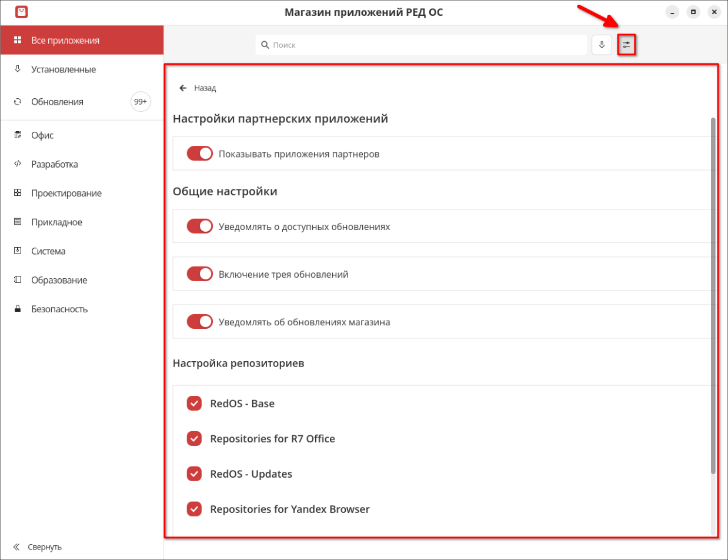Click the Development code icon

[18, 164]
